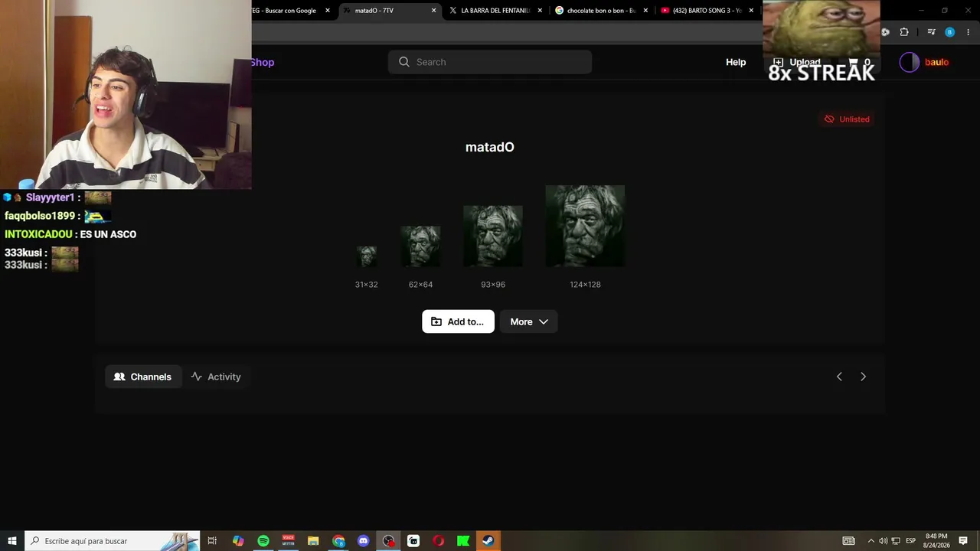Click the search magnifier icon in 7TV
The image size is (980, 551).
404,62
